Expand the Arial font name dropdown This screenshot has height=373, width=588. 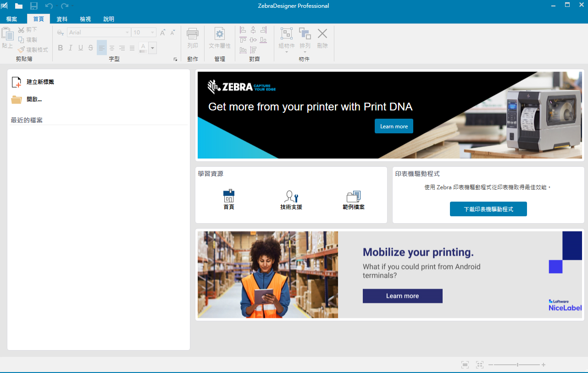[127, 33]
